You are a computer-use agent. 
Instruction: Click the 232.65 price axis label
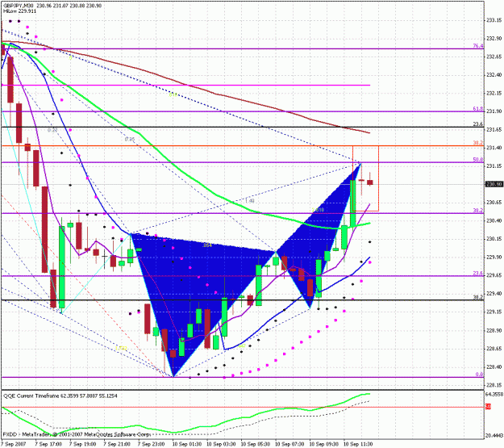494,57
